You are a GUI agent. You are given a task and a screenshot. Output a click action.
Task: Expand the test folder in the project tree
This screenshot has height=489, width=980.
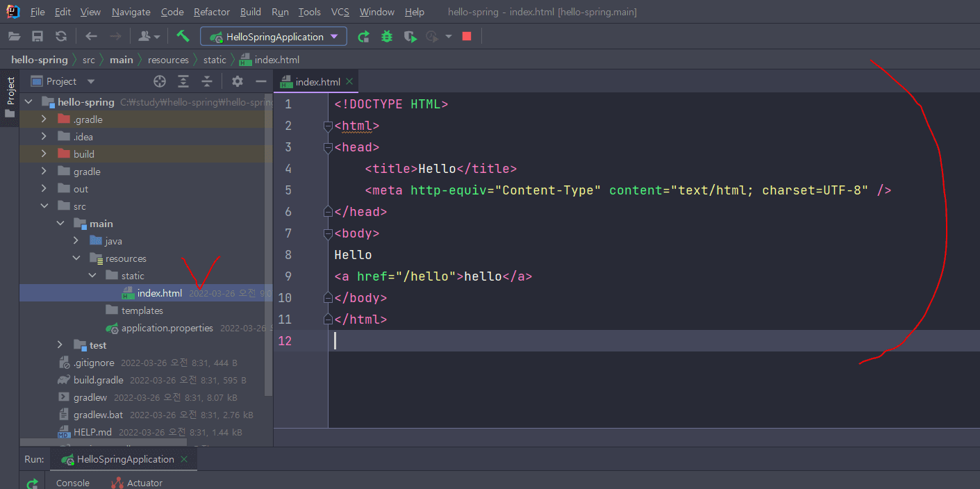coord(60,345)
